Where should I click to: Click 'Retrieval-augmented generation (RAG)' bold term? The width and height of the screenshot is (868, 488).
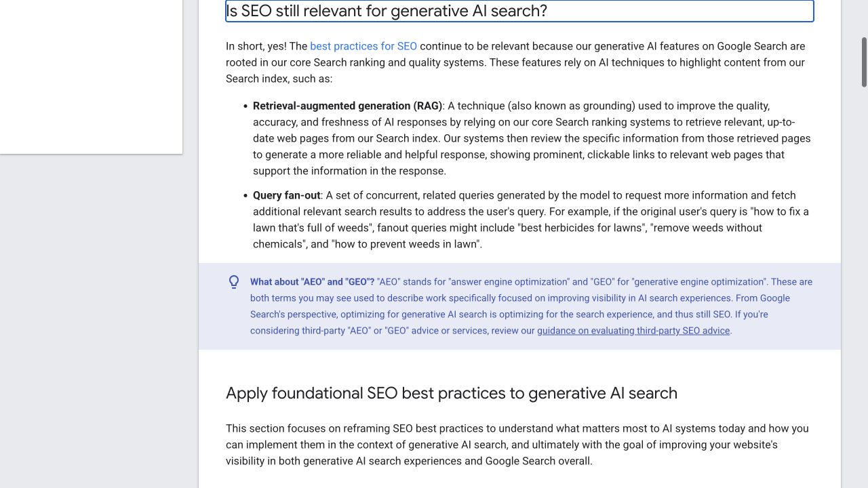(x=347, y=106)
